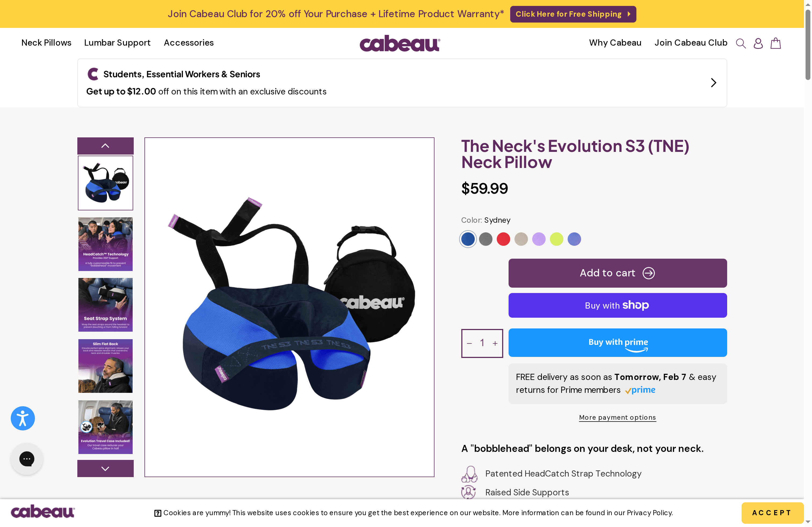
Task: Open the shopping cart bag
Action: (x=775, y=43)
